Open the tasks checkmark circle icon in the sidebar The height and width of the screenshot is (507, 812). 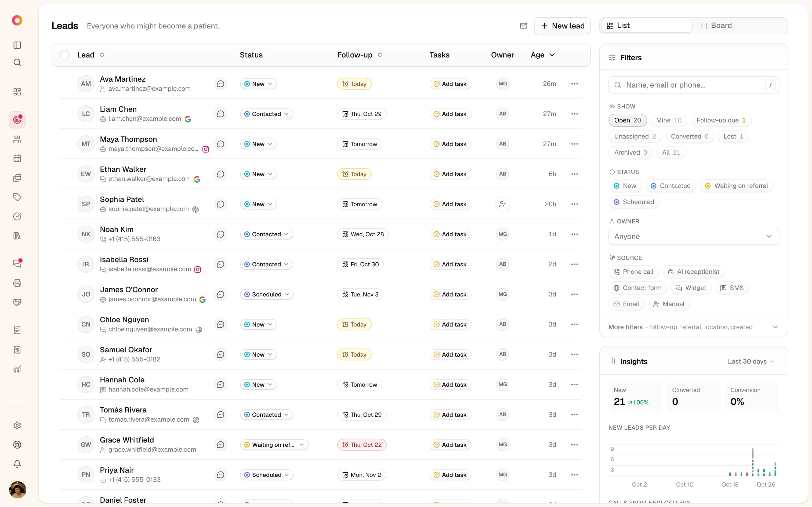17,216
